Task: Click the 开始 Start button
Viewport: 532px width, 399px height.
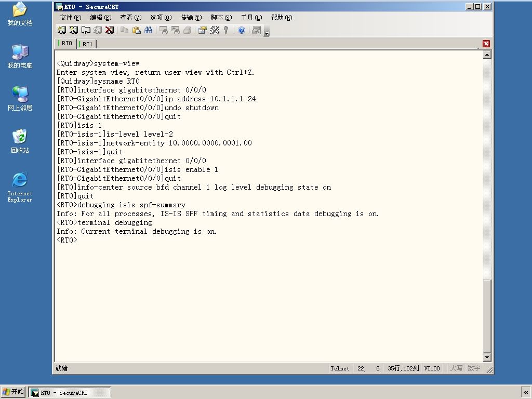Action: [13, 392]
